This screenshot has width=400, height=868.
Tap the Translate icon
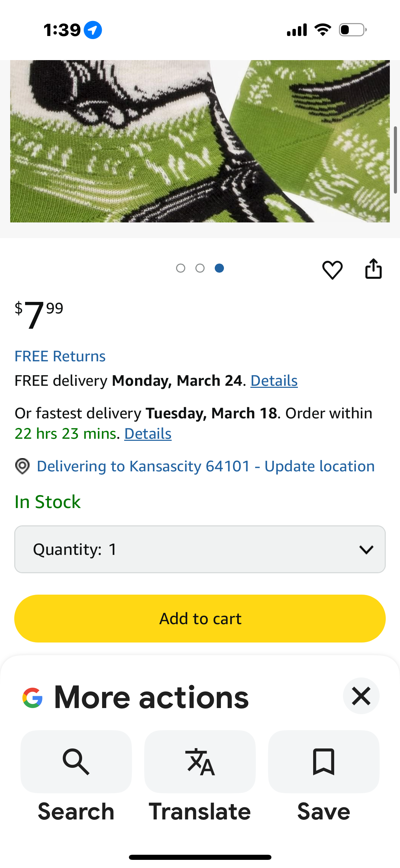[200, 762]
